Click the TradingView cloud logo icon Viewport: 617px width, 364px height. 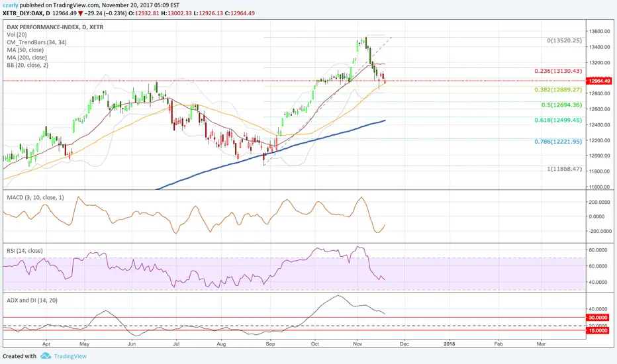[x=46, y=356]
